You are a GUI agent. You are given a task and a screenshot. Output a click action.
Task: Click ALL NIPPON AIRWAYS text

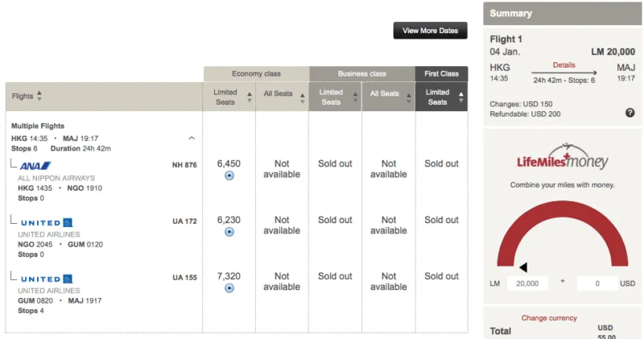point(56,178)
